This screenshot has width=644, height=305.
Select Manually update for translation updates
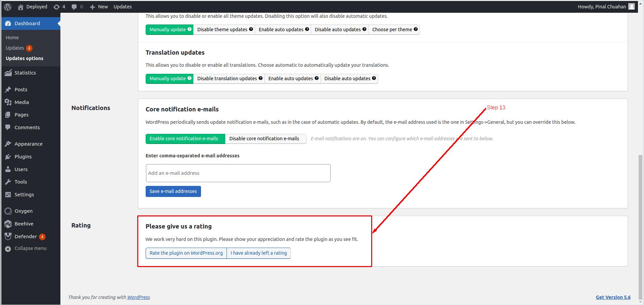pyautogui.click(x=169, y=79)
